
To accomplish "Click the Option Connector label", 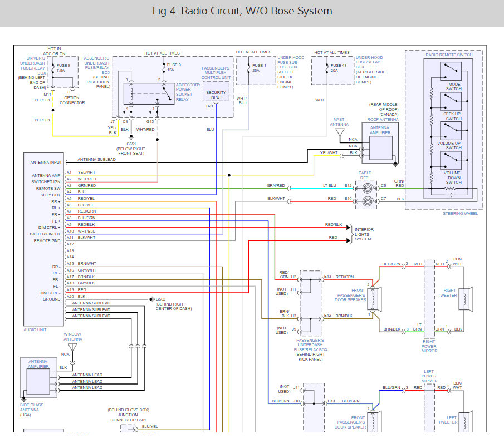I will click(72, 100).
